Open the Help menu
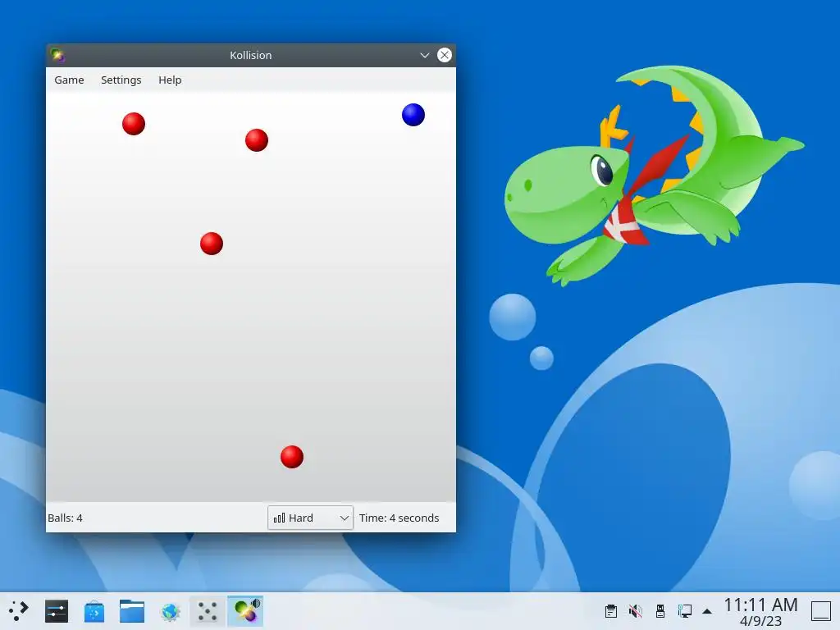Image resolution: width=840 pixels, height=630 pixels. click(170, 80)
